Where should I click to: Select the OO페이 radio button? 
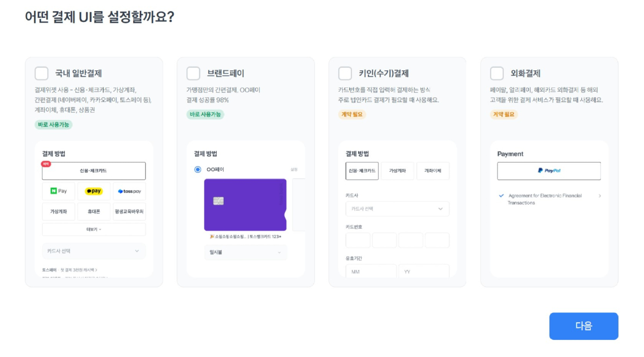[198, 170]
